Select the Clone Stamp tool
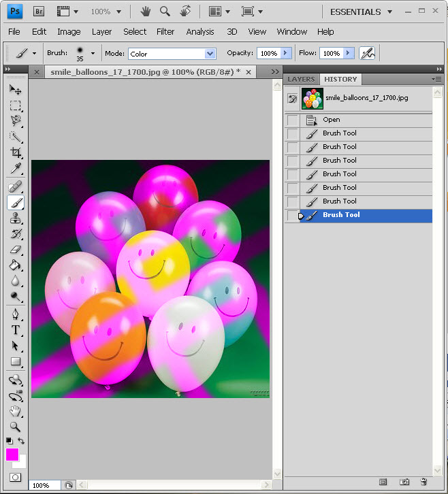The width and height of the screenshot is (448, 494). (x=15, y=218)
